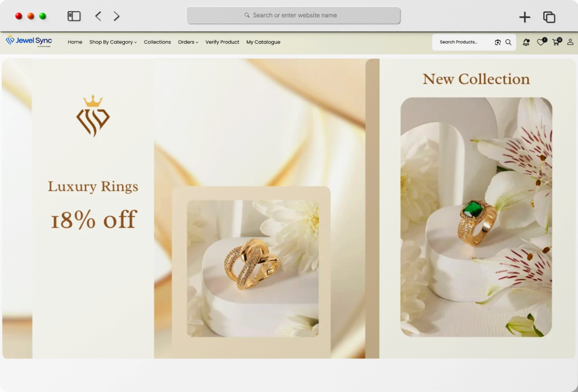
Task: Open the Collections menu item
Action: pyautogui.click(x=157, y=42)
